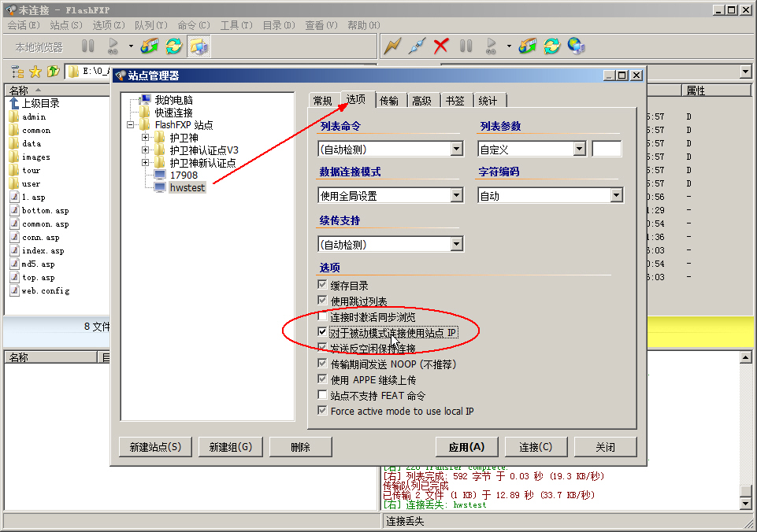Viewport: 757px width, 532px height.
Task: Click the yellow star favorites icon
Action: pyautogui.click(x=35, y=72)
